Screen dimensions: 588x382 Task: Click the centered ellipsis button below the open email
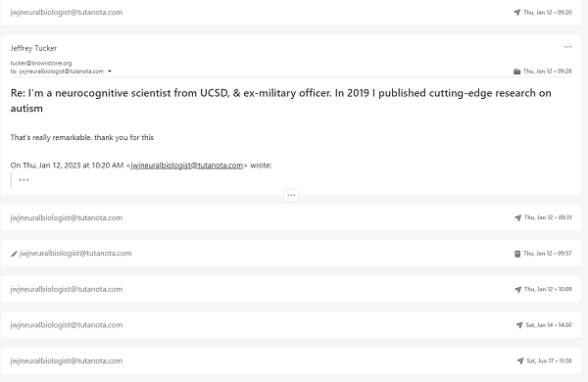click(291, 195)
